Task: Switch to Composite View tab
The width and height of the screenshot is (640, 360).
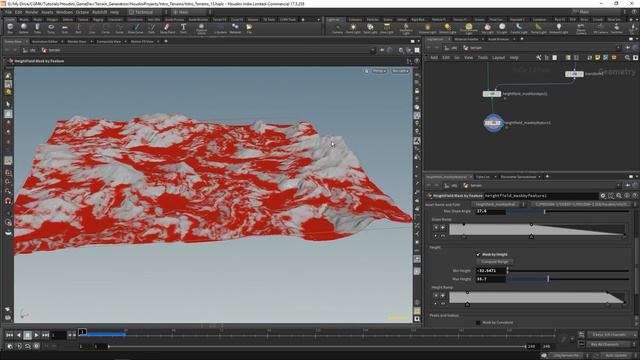Action: coord(109,41)
